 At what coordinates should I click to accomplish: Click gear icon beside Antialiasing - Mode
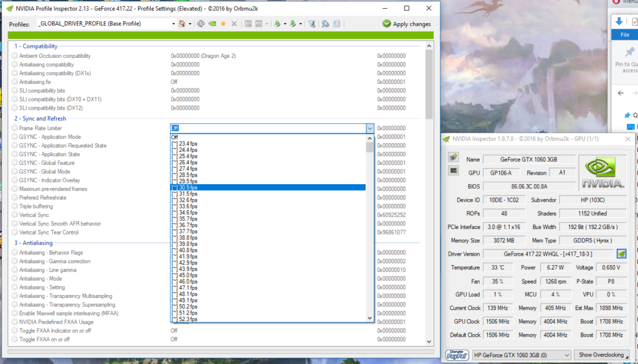click(x=15, y=279)
